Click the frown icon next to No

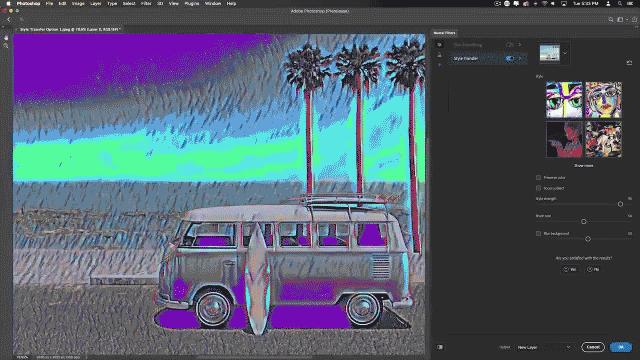(589, 269)
